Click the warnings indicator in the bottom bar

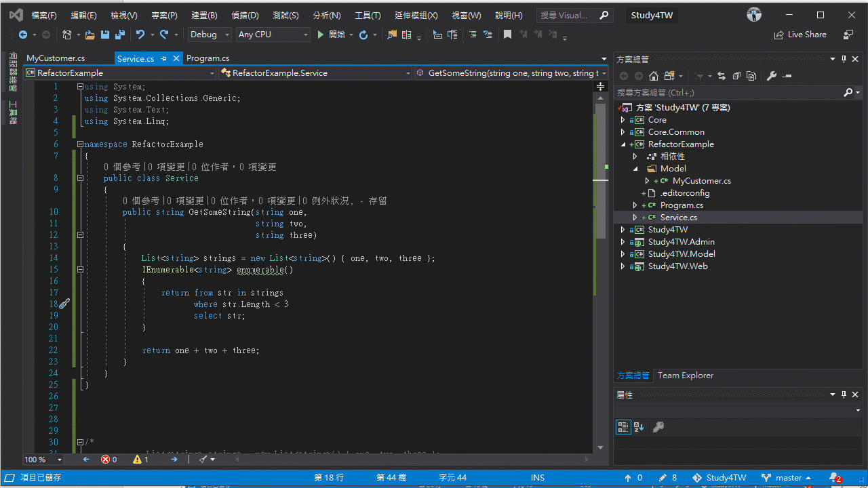pos(136,459)
